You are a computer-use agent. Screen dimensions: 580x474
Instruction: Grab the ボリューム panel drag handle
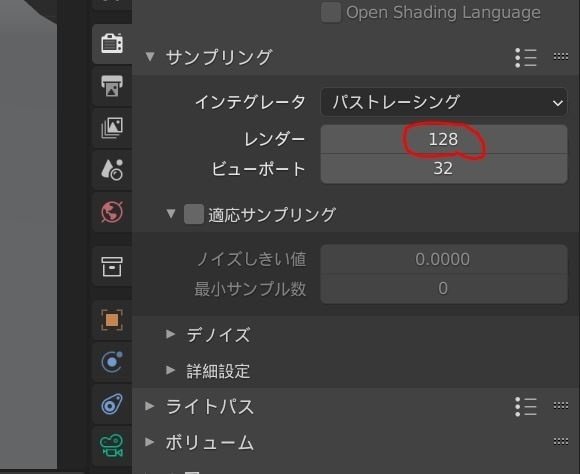(x=561, y=441)
